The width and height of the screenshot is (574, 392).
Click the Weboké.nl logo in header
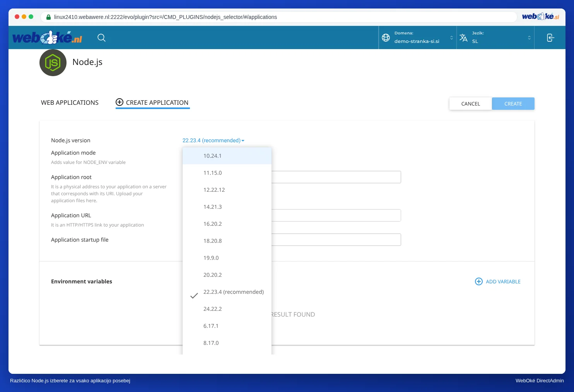[47, 37]
